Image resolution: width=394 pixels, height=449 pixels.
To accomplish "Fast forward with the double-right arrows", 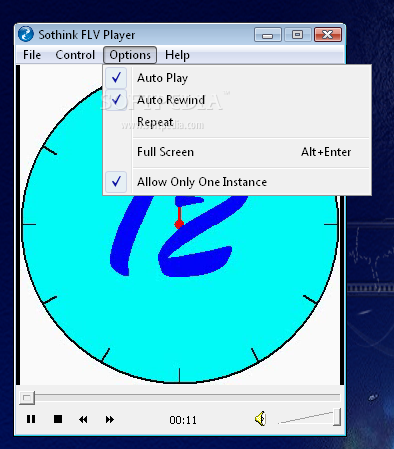I will (x=109, y=419).
